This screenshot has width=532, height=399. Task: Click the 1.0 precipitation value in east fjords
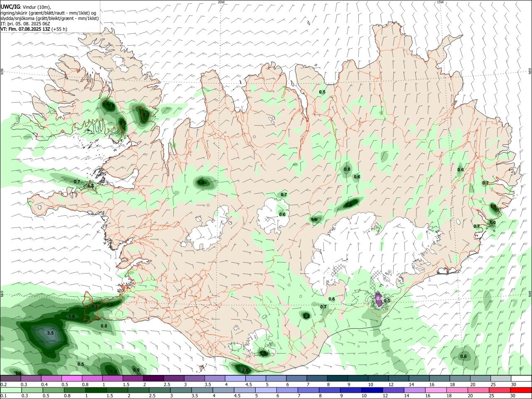coord(493,222)
